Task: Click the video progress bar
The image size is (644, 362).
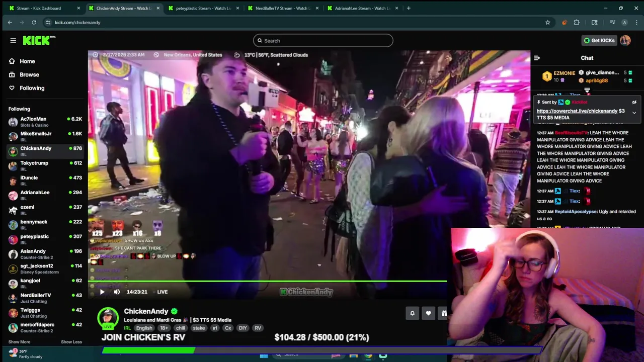Action: pyautogui.click(x=267, y=281)
